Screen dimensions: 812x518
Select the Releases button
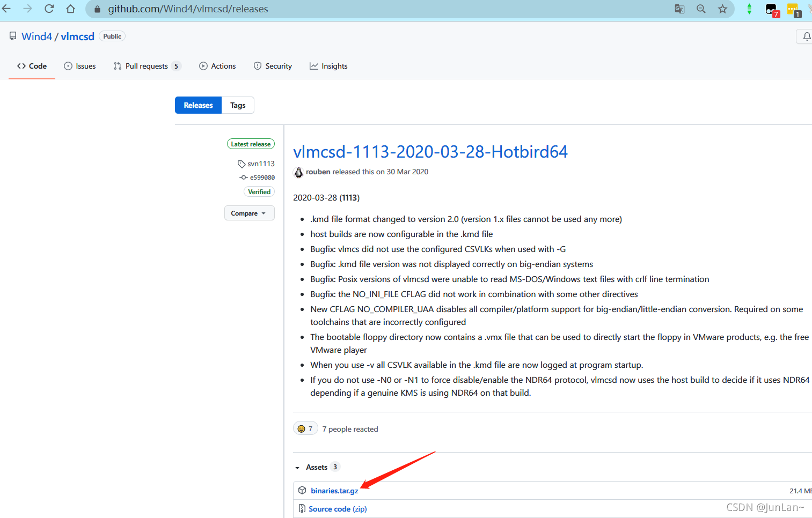click(x=198, y=105)
